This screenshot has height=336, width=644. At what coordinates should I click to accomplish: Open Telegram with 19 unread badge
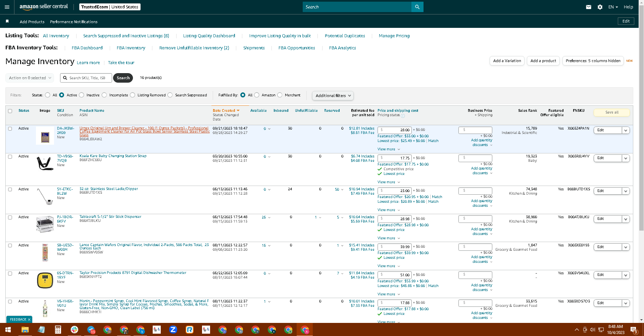[x=91, y=330]
